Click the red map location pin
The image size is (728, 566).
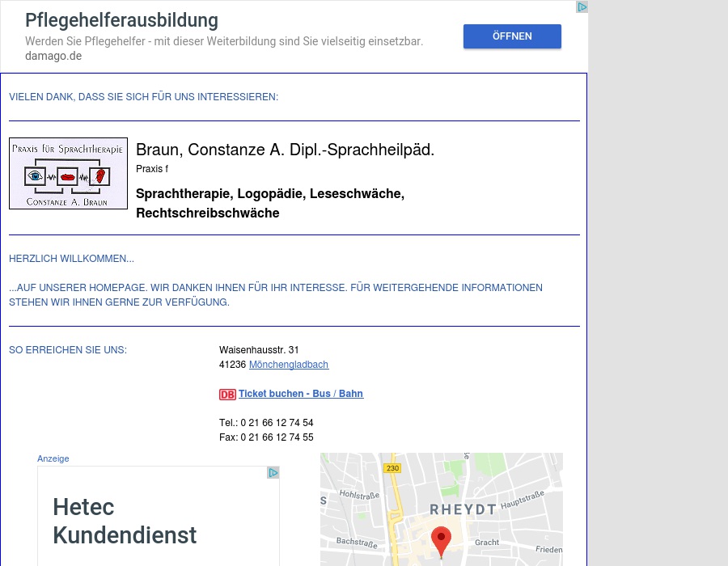[x=441, y=542]
